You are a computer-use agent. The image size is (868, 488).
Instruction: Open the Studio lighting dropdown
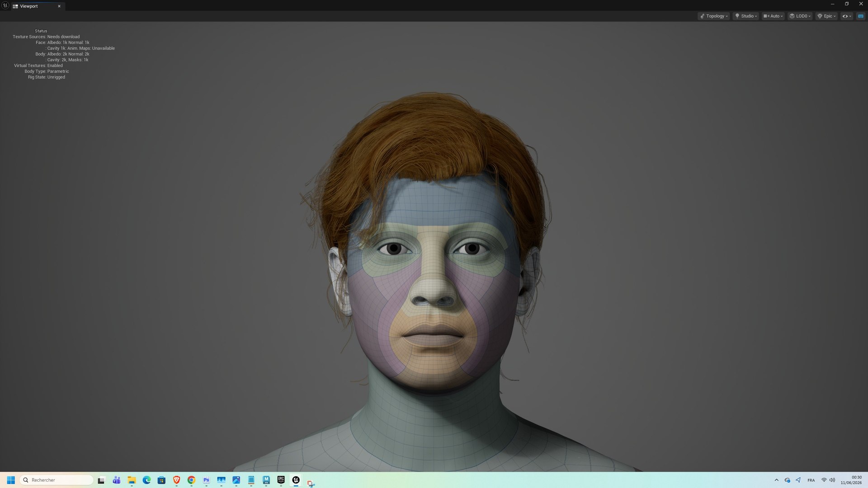pyautogui.click(x=746, y=16)
